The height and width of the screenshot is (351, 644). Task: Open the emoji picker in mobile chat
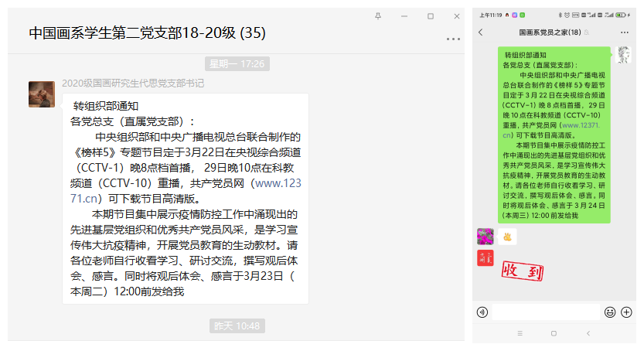[610, 312]
